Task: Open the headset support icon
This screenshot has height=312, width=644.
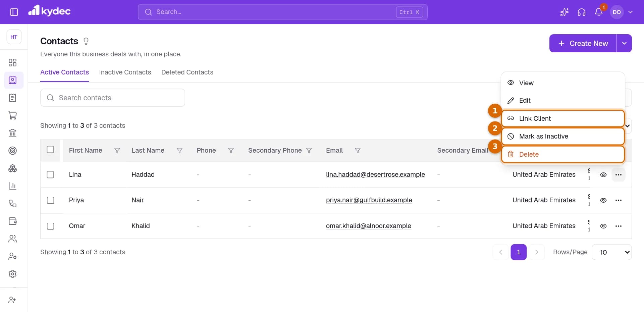Action: (582, 12)
